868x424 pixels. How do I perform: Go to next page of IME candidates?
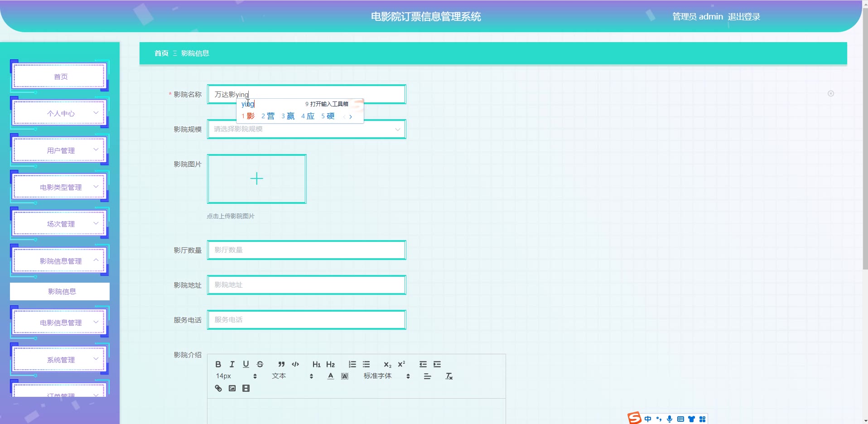click(351, 117)
